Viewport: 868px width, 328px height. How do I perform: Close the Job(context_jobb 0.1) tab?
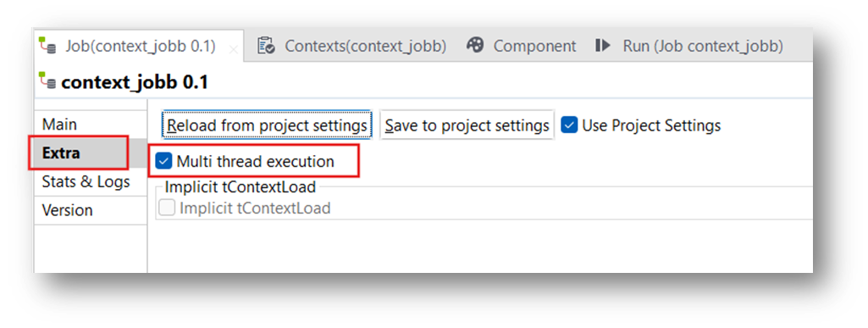point(234,50)
